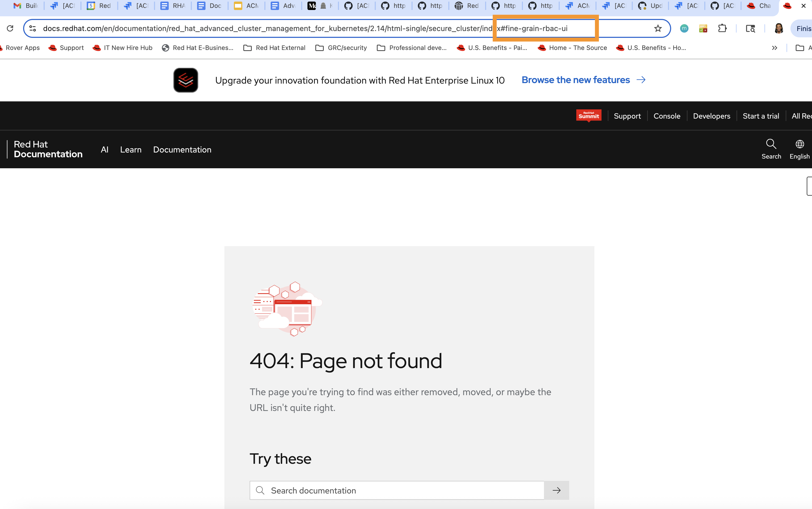Open the Learn navigation menu
Image resolution: width=812 pixels, height=509 pixels.
pos(131,150)
